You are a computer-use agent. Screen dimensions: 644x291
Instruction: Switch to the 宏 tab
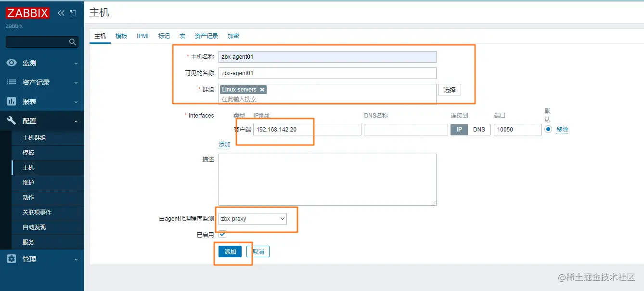[x=182, y=36]
